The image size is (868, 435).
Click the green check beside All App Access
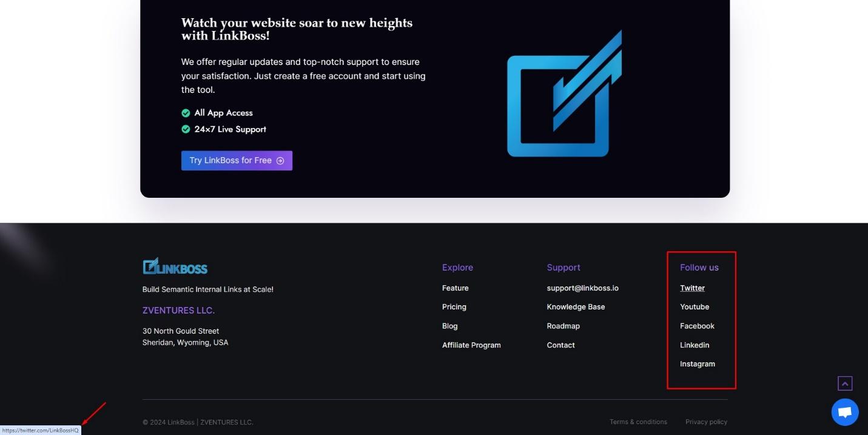coord(186,113)
